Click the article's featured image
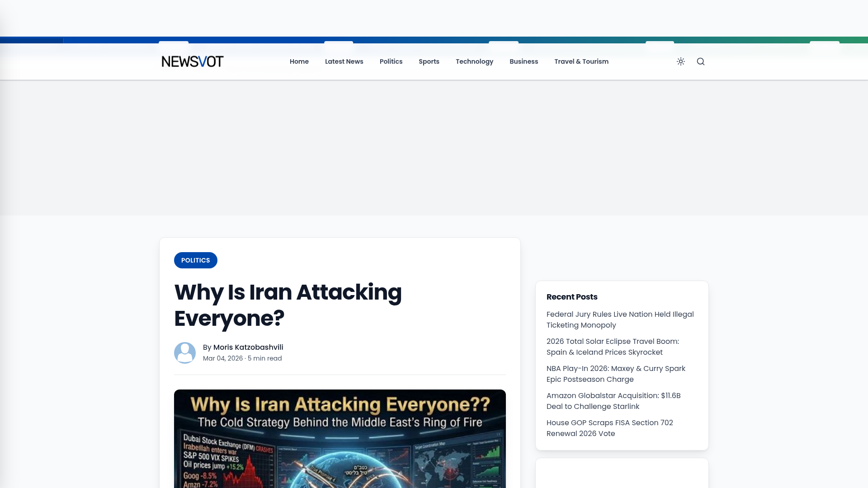 pyautogui.click(x=340, y=438)
